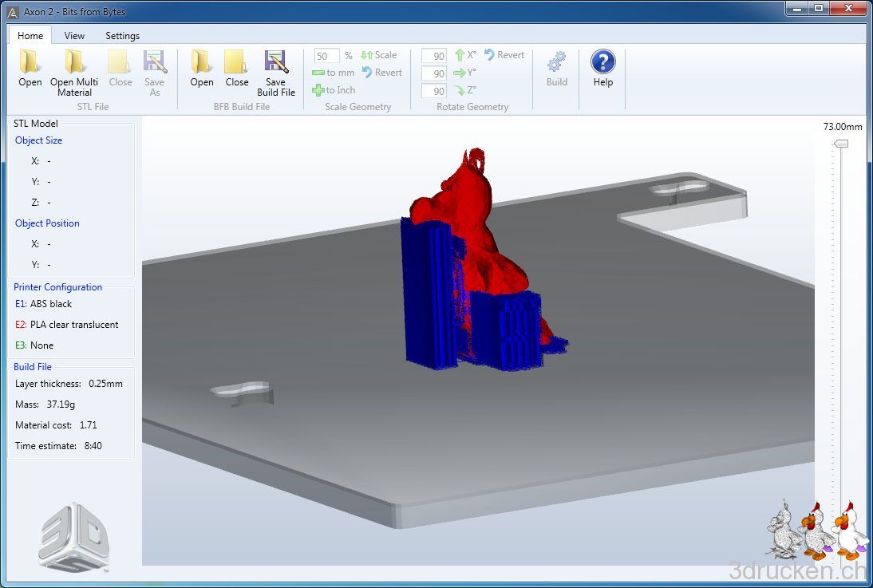Click E2: PLA clear translucent entry

67,325
